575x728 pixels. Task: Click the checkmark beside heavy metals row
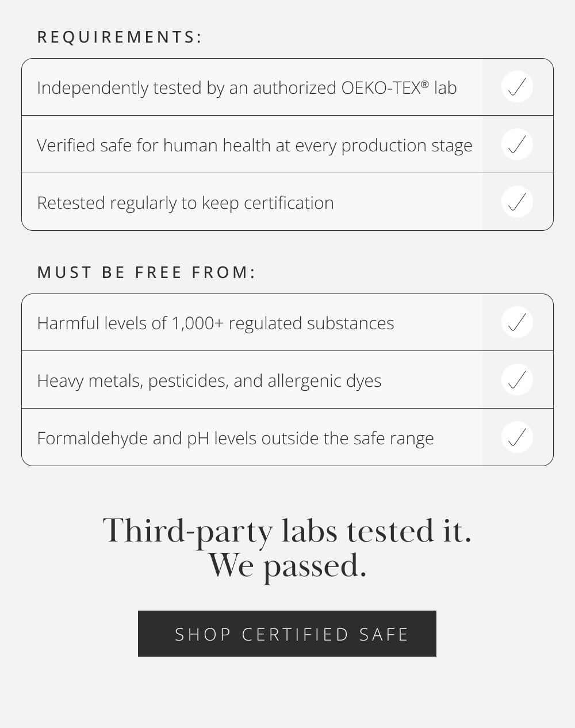coord(517,380)
